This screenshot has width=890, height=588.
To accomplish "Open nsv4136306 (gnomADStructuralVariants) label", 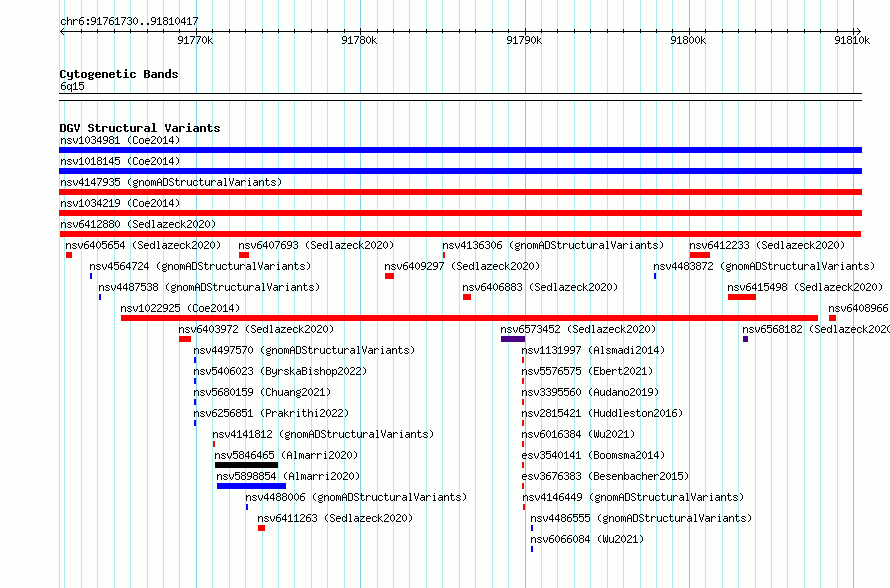I will click(553, 245).
